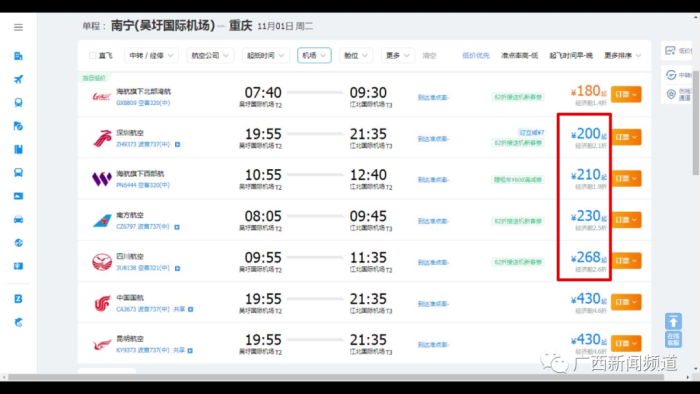This screenshot has height=394, width=700.
Task: Click the coupon tag on the ¥210 flight
Action: pyautogui.click(x=518, y=180)
